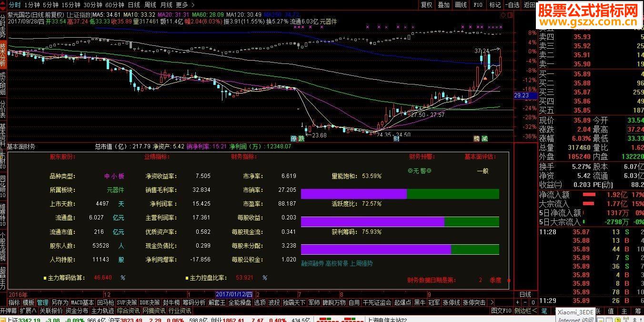Click the 开弹幕 button
The width and height of the screenshot is (644, 322).
tap(9, 311)
